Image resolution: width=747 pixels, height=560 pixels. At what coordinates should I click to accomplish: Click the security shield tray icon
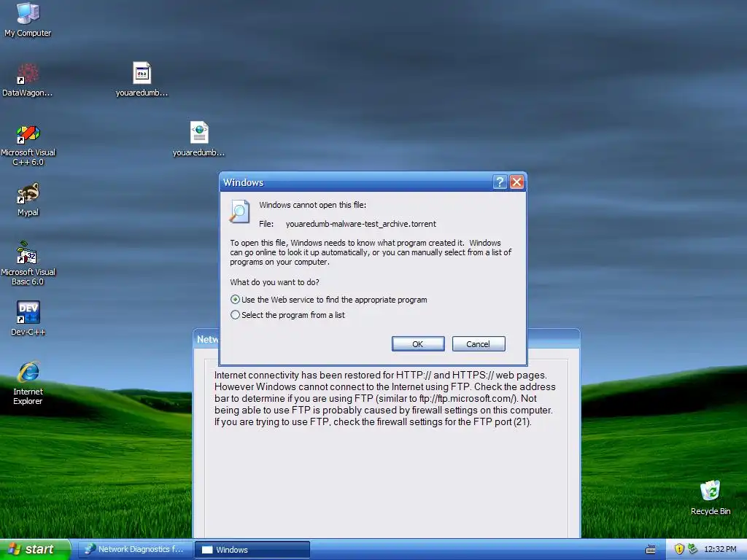[x=679, y=549]
